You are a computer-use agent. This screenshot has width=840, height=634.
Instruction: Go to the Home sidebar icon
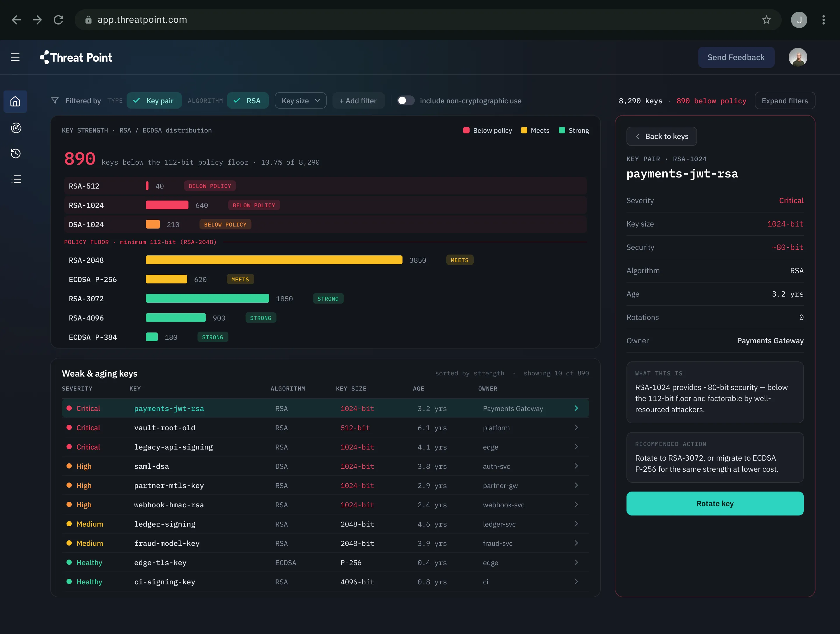[x=15, y=102]
